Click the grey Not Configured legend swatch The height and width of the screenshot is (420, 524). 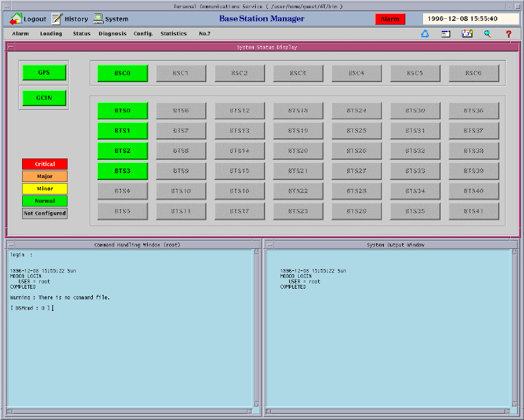[x=45, y=213]
